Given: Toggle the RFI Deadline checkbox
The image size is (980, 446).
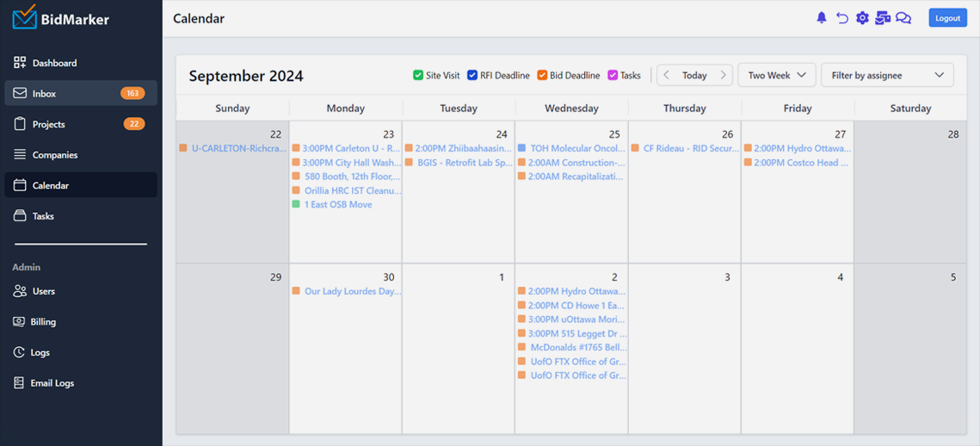Looking at the screenshot, I should (472, 76).
